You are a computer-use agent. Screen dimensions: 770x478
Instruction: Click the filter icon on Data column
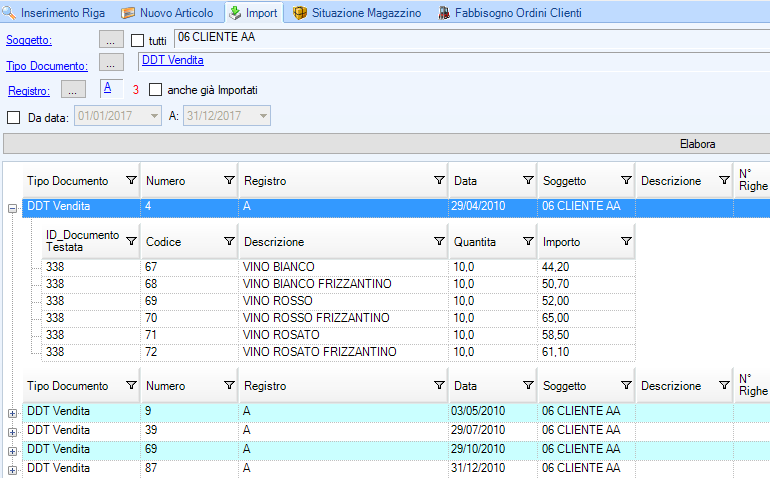point(527,181)
